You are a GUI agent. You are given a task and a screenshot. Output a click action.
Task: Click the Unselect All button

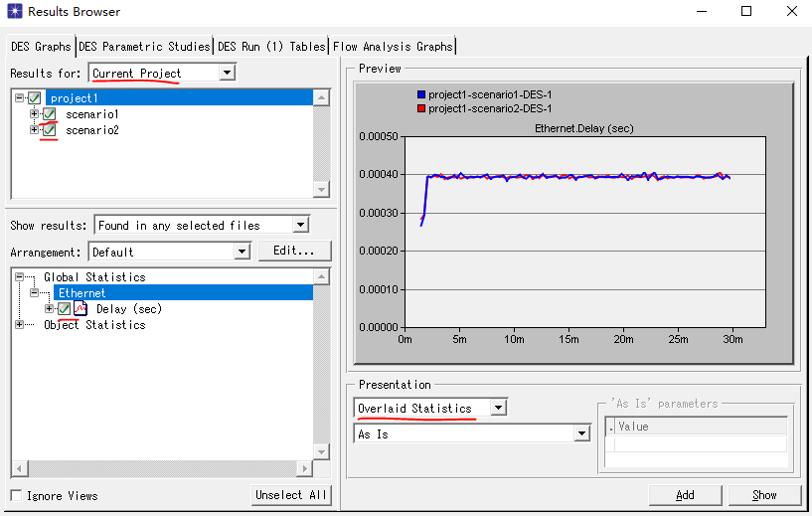point(290,495)
